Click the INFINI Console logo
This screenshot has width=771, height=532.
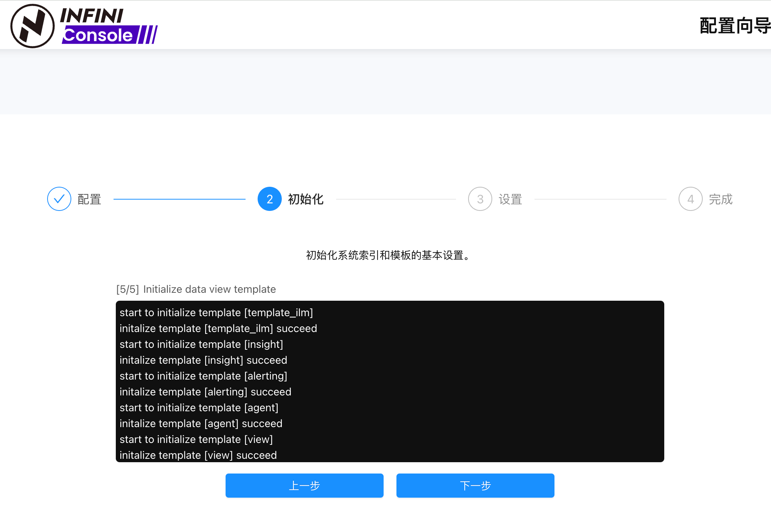click(x=84, y=26)
